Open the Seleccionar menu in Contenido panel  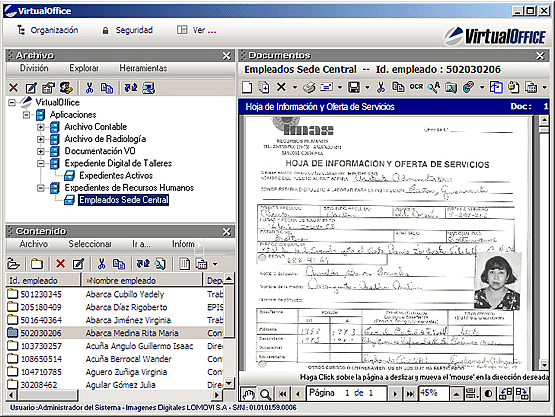coord(90,244)
